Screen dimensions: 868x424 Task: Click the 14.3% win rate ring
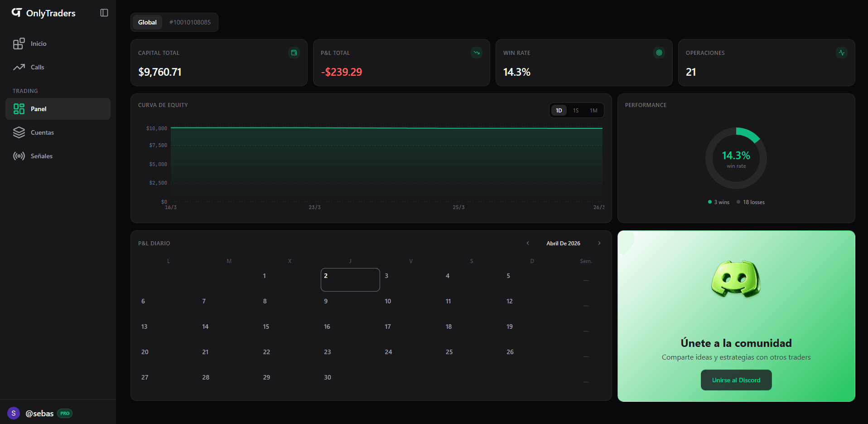point(736,158)
